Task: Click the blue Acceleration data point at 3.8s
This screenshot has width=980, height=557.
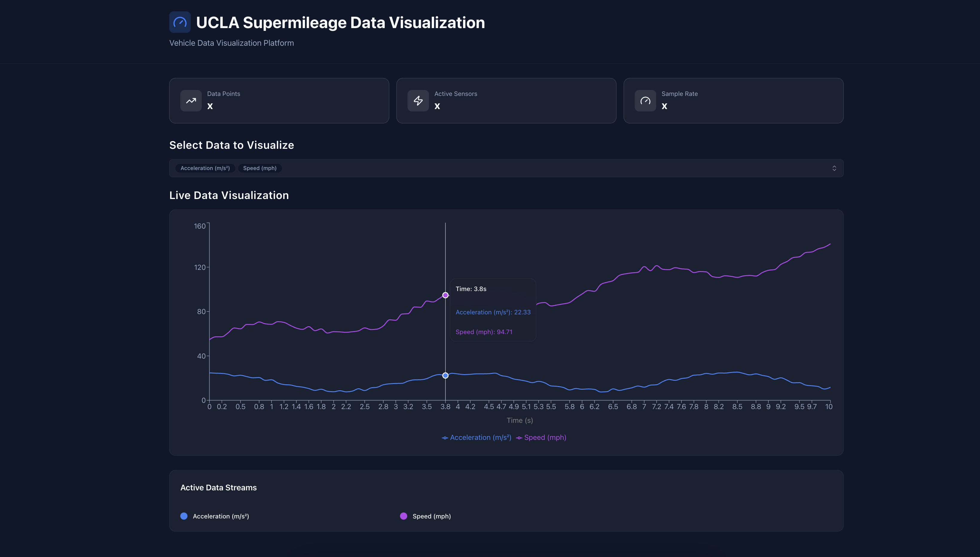Action: pos(445,375)
